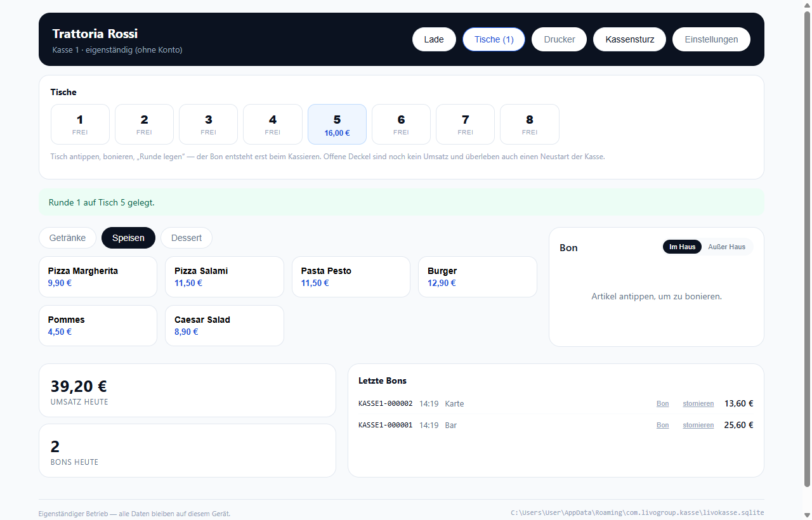Screen dimensions: 812x520
Task: Open Einstellungen settings
Action: 711,39
